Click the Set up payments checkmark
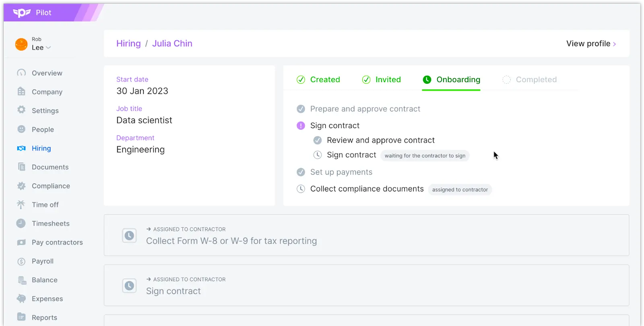The height and width of the screenshot is (326, 644). coord(301,172)
